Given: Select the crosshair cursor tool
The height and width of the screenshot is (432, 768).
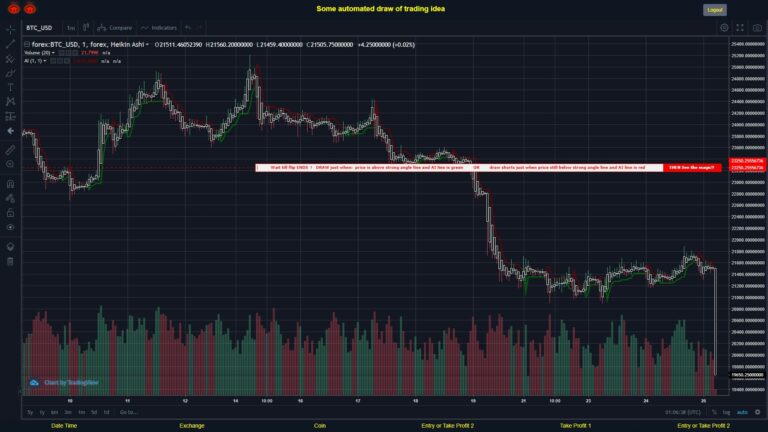Looking at the screenshot, I should [10, 29].
